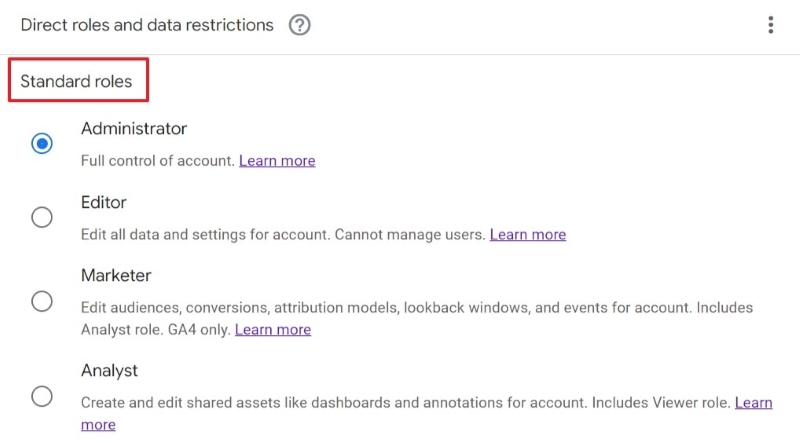800x443 pixels.
Task: Follow Learn more link for Editor role
Action: tap(527, 235)
